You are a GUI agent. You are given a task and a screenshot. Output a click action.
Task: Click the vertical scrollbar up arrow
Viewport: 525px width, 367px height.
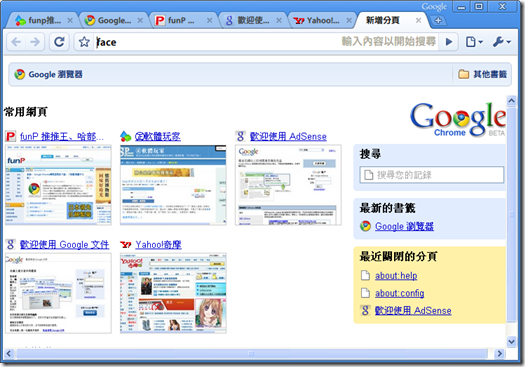click(x=511, y=101)
